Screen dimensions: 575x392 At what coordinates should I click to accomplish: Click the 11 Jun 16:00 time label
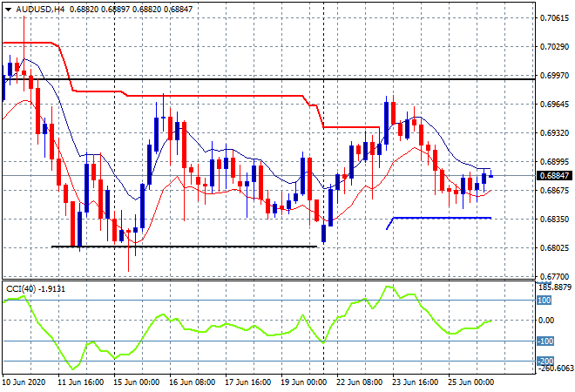click(x=81, y=382)
